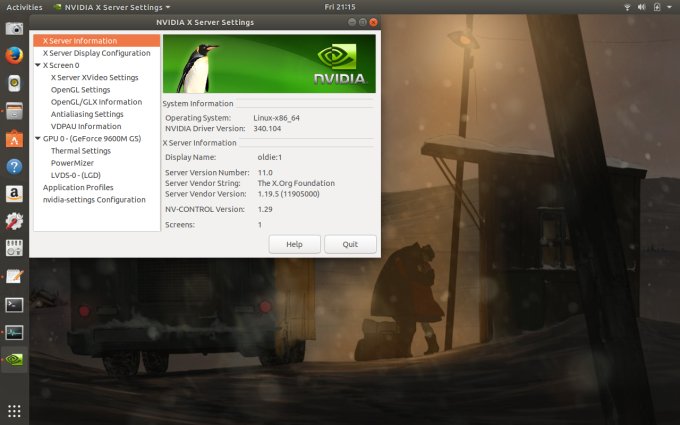Open the Activities overview
The width and height of the screenshot is (680, 425).
(24, 7)
